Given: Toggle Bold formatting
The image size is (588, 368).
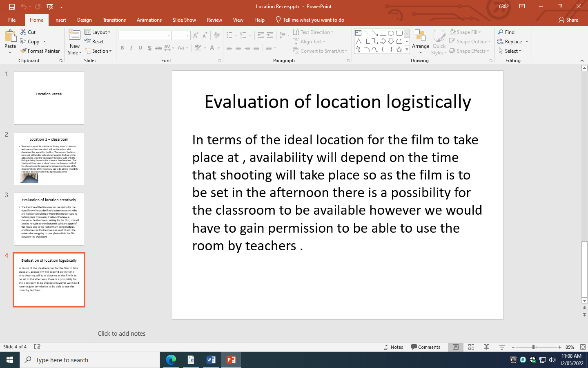Looking at the screenshot, I should click(x=122, y=48).
